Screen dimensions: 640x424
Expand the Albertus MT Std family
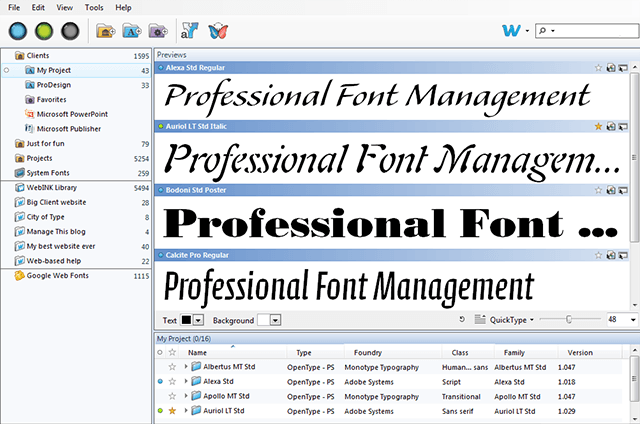[x=186, y=367]
